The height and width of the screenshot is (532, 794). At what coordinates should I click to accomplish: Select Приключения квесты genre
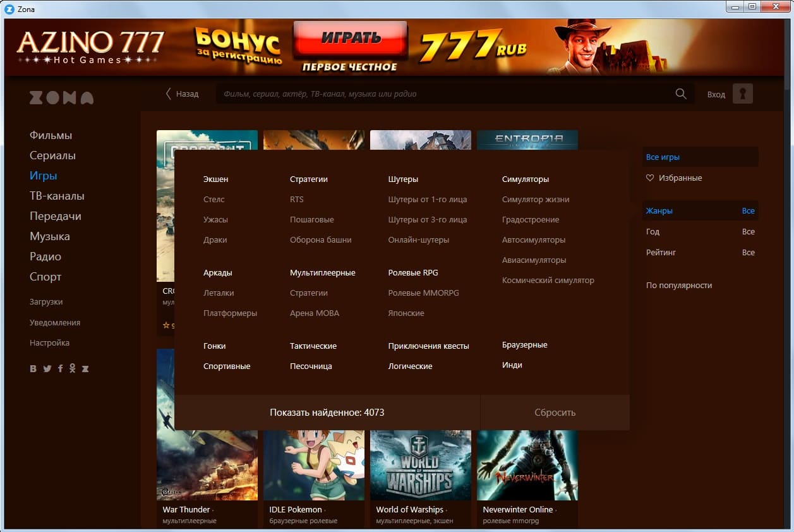(x=429, y=346)
